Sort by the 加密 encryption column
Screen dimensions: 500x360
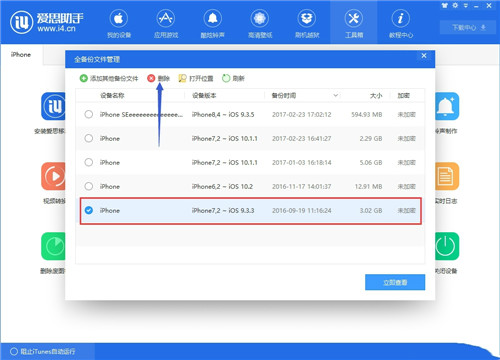403,96
